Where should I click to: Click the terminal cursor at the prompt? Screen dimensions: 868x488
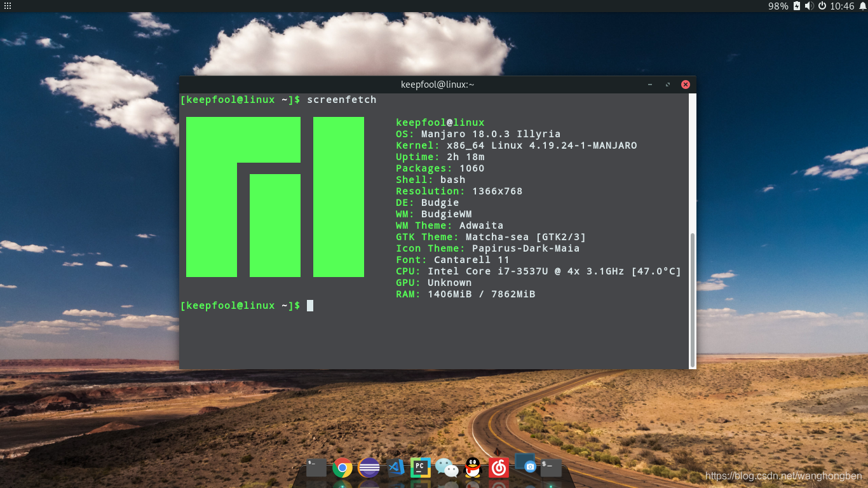[310, 306]
